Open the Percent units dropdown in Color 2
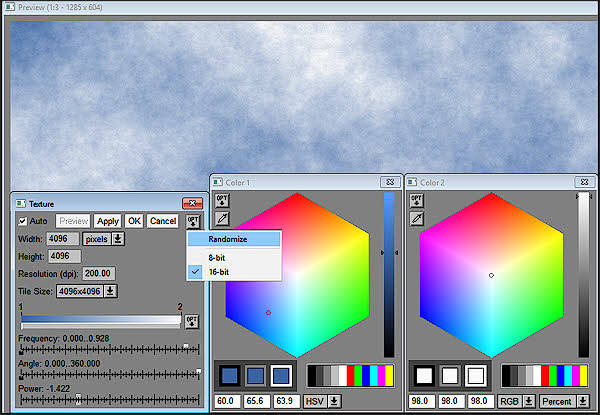 click(565, 401)
